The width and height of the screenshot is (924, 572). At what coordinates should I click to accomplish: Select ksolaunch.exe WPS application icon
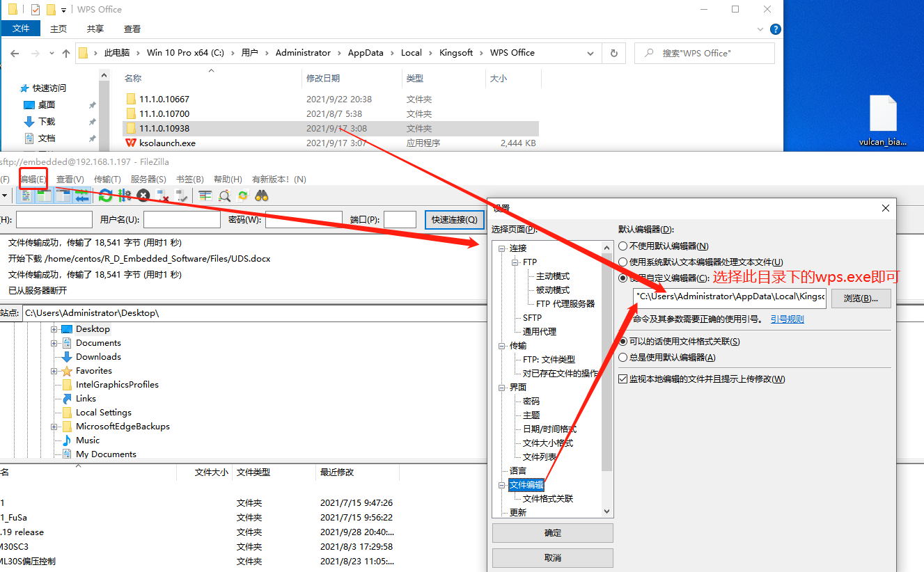click(131, 143)
